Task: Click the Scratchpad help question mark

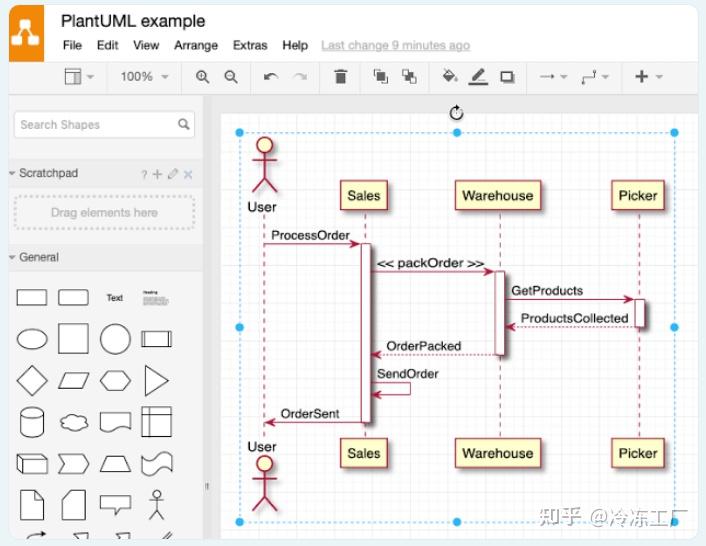Action: [144, 175]
